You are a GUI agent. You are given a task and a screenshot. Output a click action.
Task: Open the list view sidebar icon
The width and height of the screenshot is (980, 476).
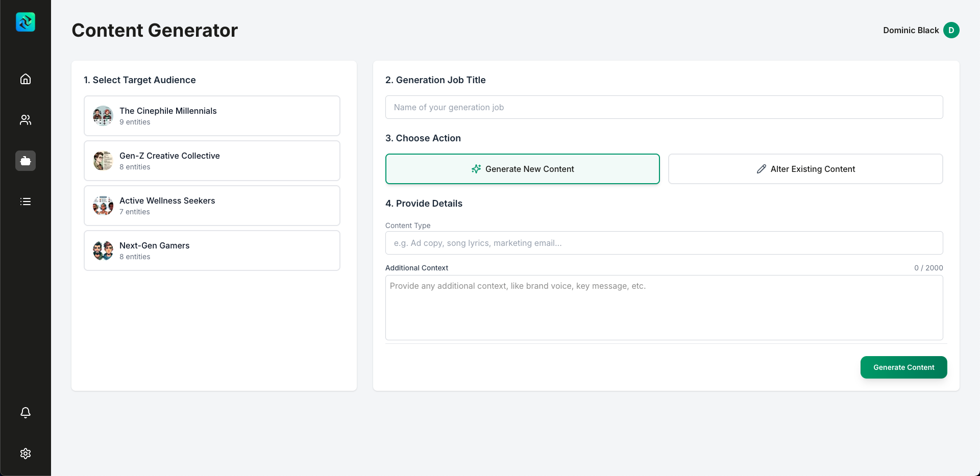[x=26, y=202]
